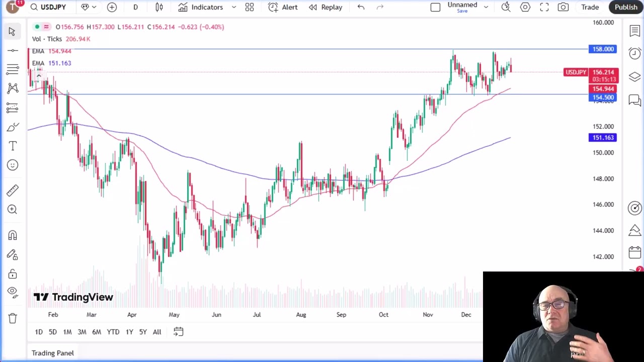Select the patterns drawing tool
Screen dimensions: 644x362
point(12,88)
